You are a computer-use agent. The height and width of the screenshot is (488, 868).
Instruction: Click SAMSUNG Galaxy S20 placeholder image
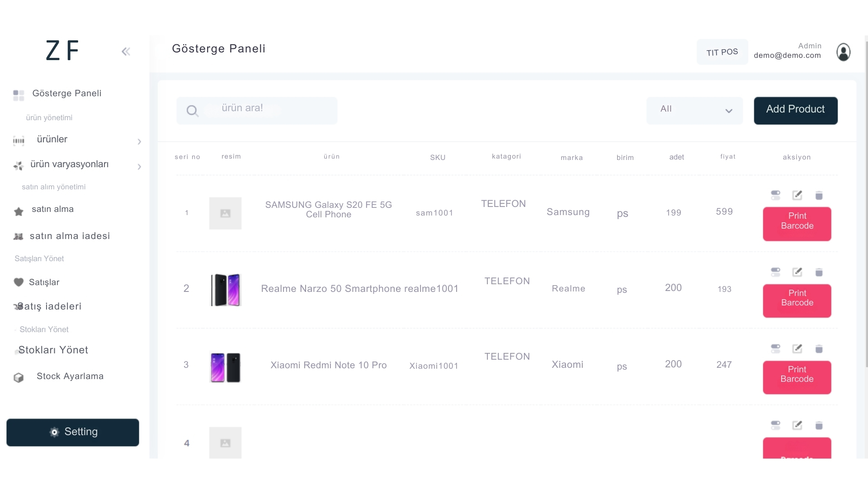tap(225, 213)
